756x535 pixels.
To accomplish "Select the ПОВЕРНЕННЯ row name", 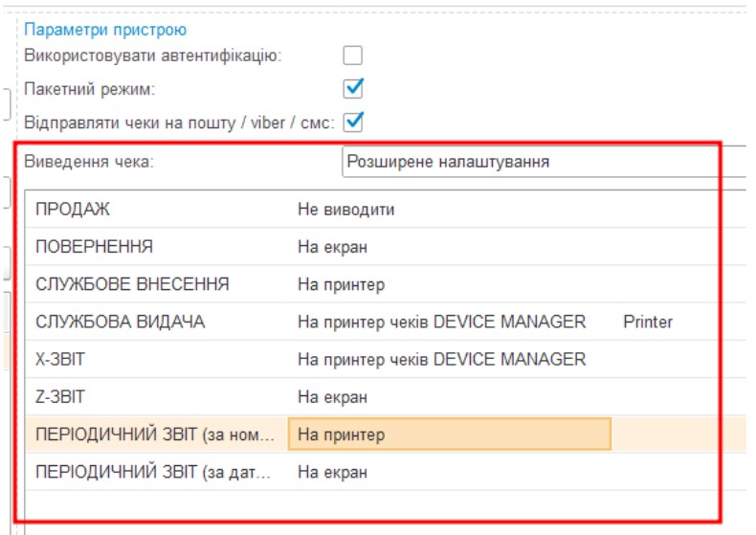I will [94, 247].
